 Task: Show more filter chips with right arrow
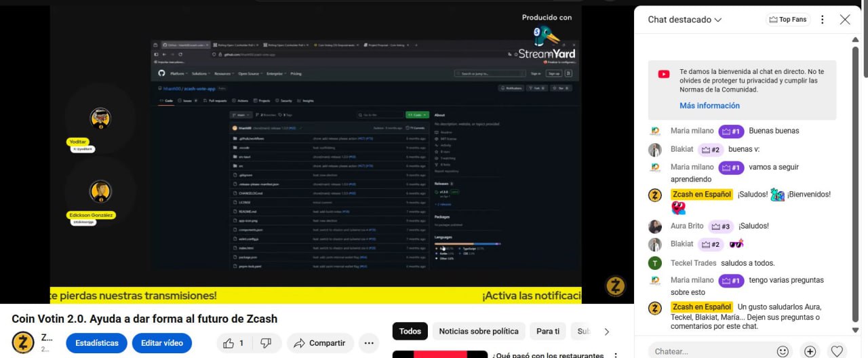(x=607, y=332)
